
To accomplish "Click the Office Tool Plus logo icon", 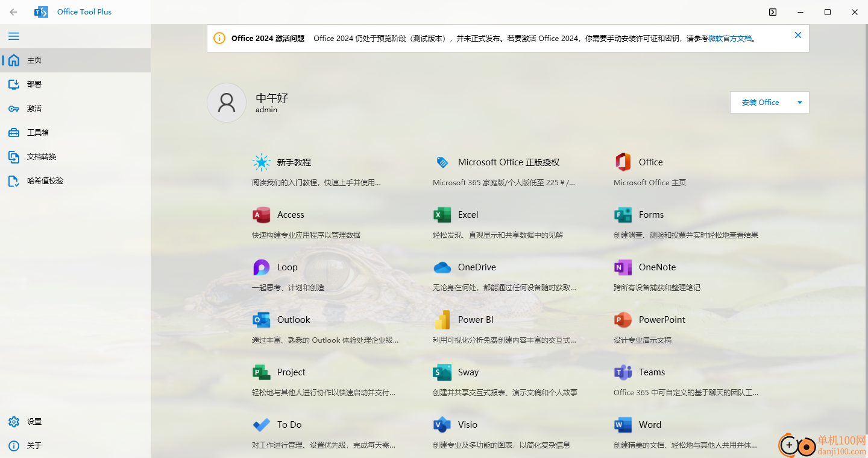I will pos(41,11).
